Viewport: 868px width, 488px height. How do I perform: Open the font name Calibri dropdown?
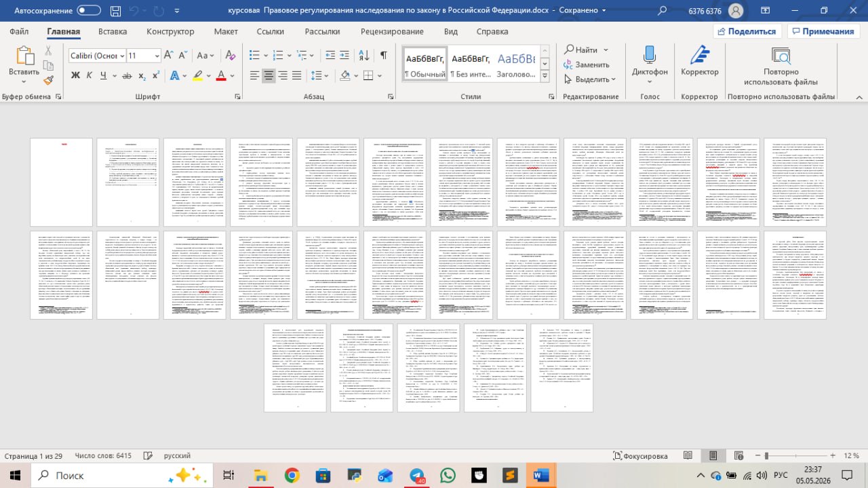tap(121, 56)
